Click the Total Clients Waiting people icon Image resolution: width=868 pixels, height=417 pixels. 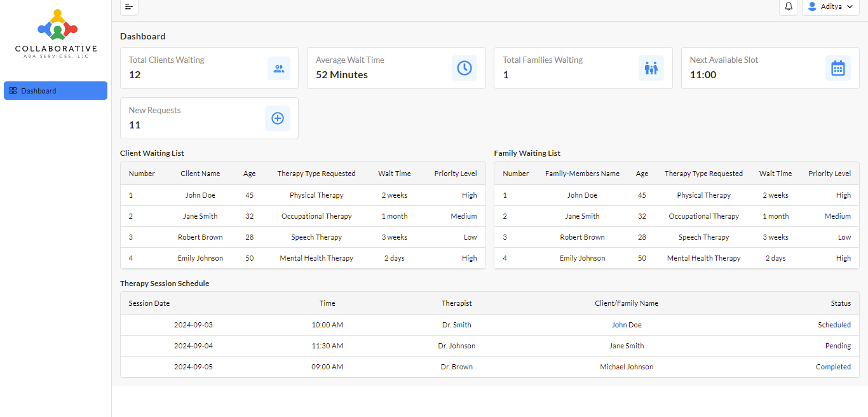[278, 68]
